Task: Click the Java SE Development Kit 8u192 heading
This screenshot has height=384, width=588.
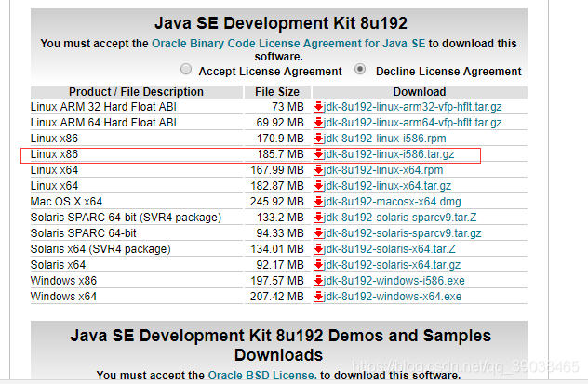Action: tap(281, 23)
